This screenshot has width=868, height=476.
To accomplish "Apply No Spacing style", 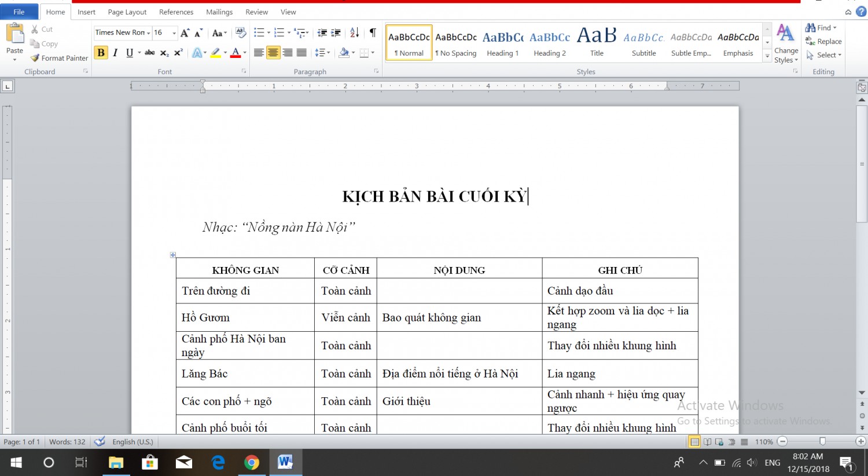I will coord(456,42).
